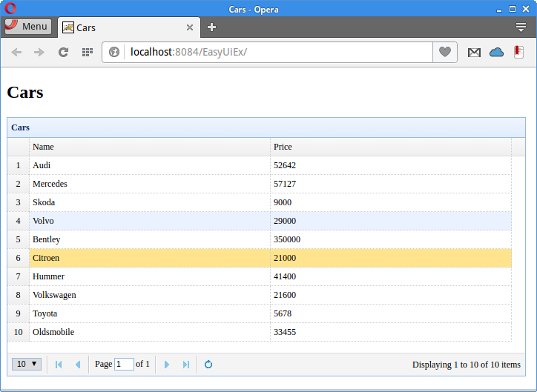Image resolution: width=537 pixels, height=392 pixels.
Task: Open Speed Dial grid icon
Action: [x=88, y=53]
